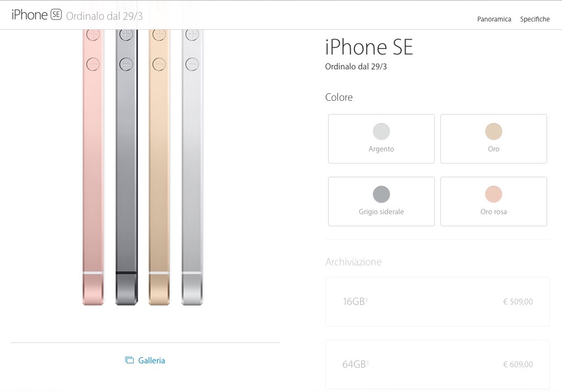Click the SE badge logo in the header

56,15
